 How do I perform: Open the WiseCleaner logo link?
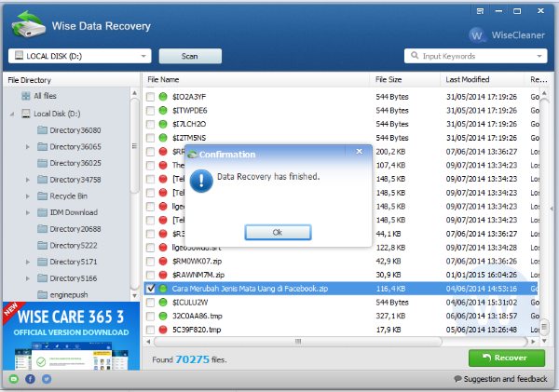pos(507,35)
